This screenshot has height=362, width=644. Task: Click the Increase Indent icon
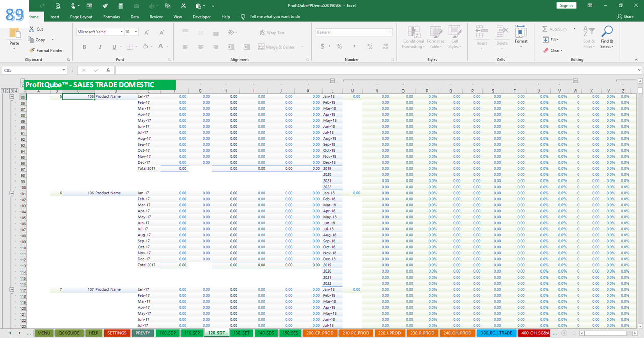click(247, 47)
